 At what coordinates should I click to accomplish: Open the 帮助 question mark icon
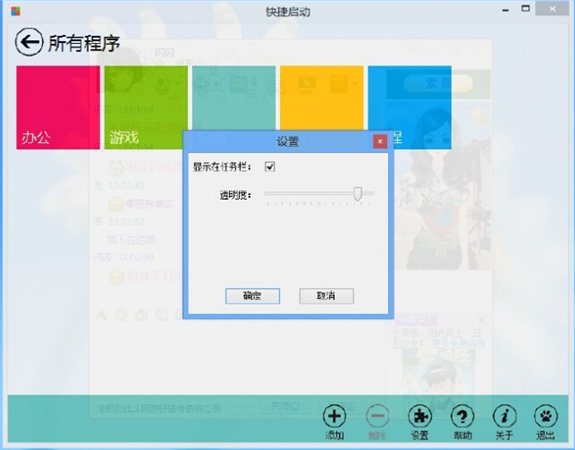(x=462, y=416)
